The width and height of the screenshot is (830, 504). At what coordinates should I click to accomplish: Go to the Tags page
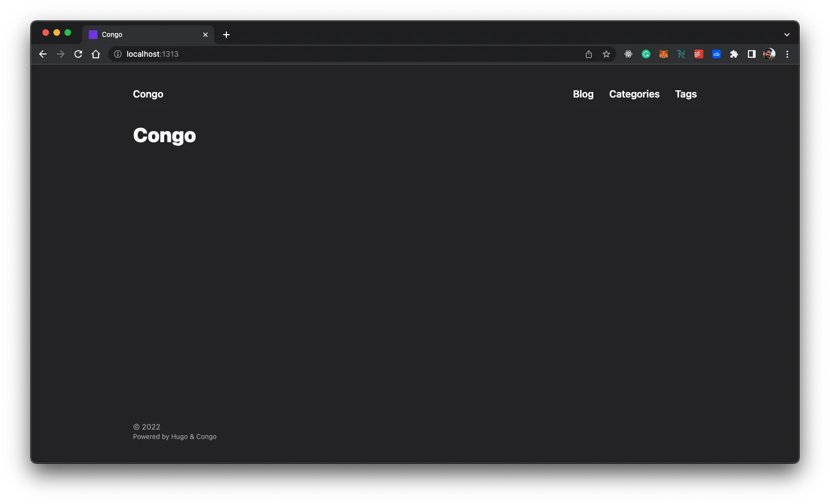(686, 94)
